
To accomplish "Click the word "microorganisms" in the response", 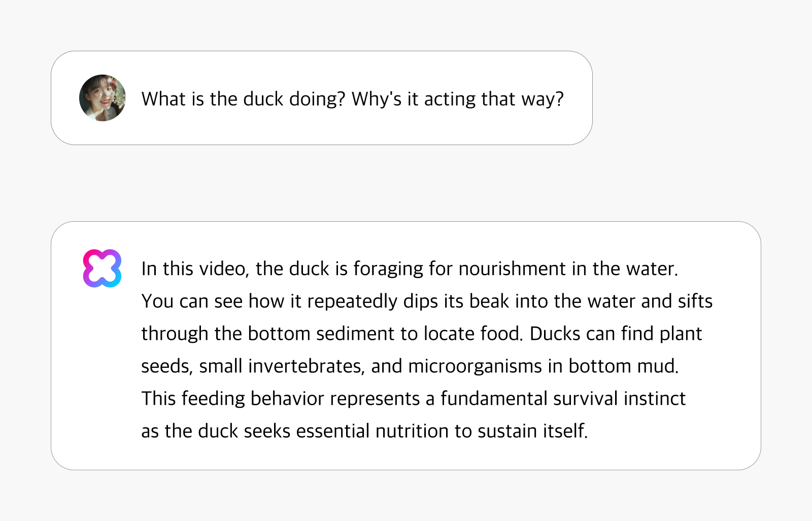I will [475, 366].
